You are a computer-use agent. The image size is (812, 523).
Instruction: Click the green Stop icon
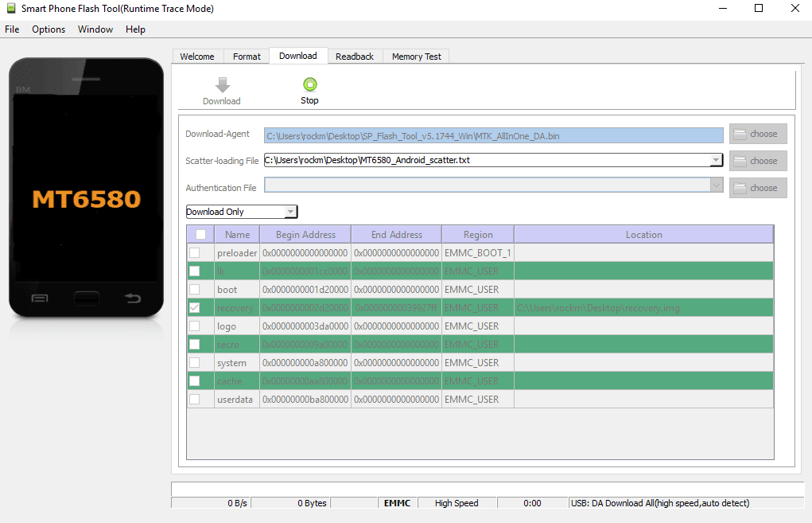click(309, 84)
